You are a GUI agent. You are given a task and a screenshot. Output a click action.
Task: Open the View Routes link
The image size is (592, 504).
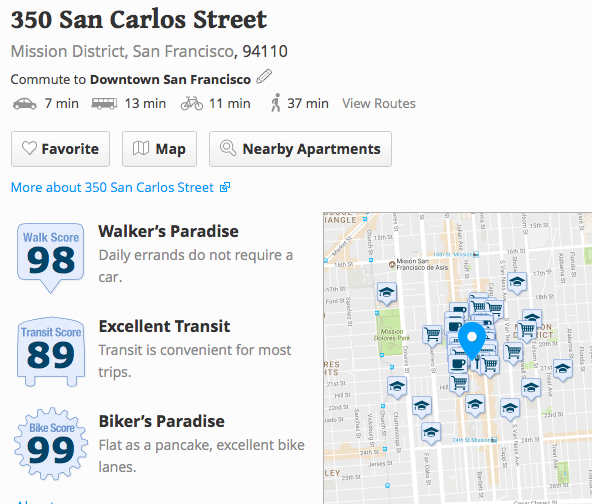[x=379, y=103]
